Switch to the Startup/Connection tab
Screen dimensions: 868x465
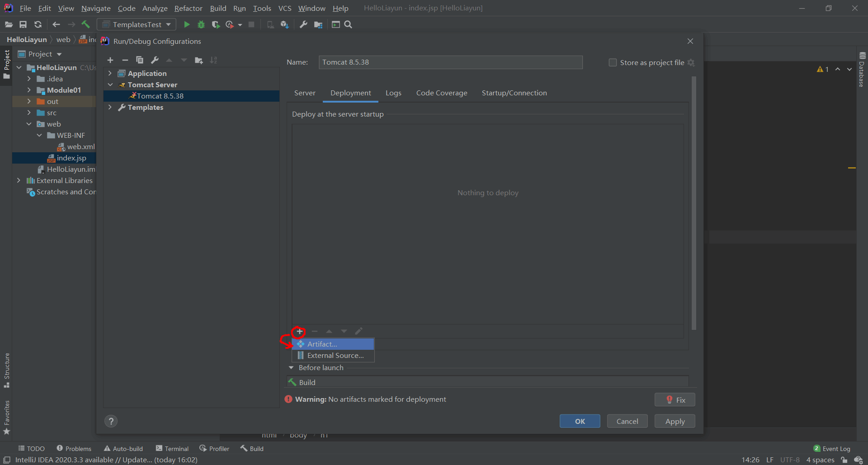pyautogui.click(x=514, y=93)
